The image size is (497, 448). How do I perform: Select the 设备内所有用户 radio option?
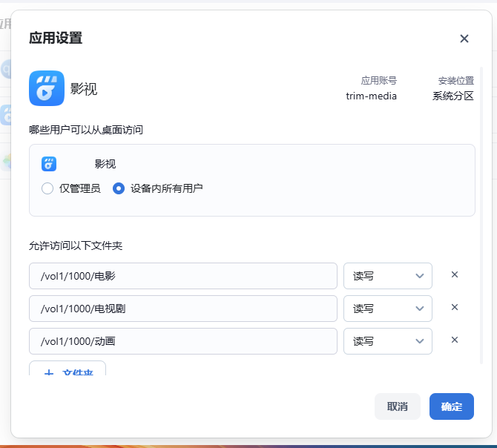pyautogui.click(x=119, y=188)
